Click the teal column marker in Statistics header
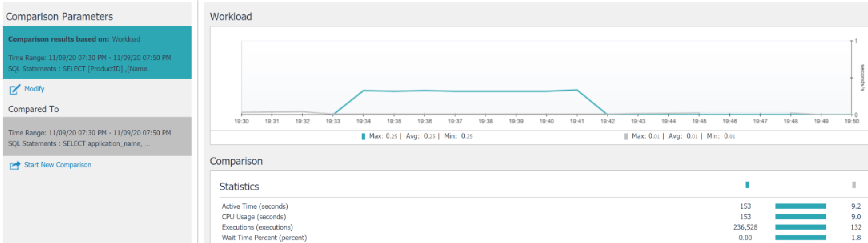868x243 pixels. (747, 185)
